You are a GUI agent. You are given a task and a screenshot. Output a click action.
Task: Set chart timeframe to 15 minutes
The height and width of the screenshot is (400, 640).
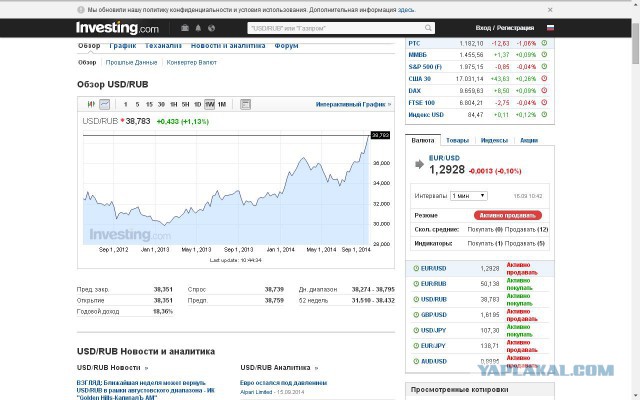click(149, 104)
